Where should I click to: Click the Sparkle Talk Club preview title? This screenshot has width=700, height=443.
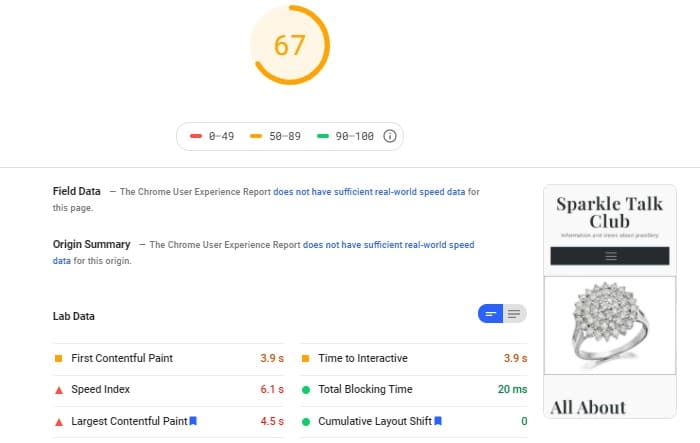[609, 213]
